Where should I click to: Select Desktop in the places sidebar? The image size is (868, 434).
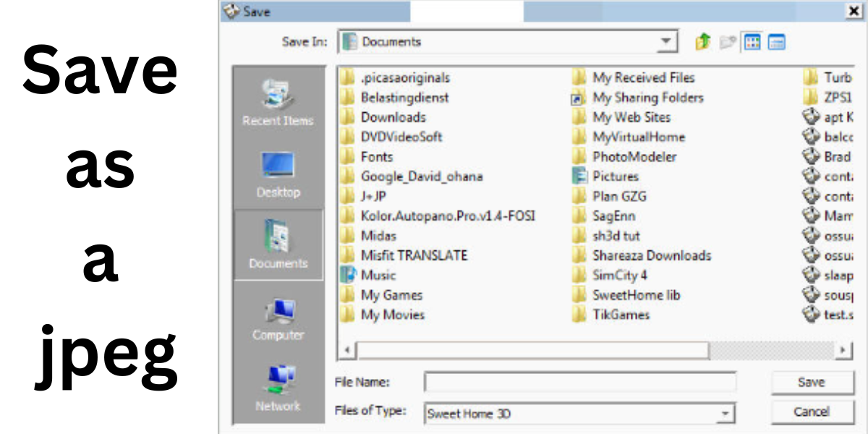[278, 174]
